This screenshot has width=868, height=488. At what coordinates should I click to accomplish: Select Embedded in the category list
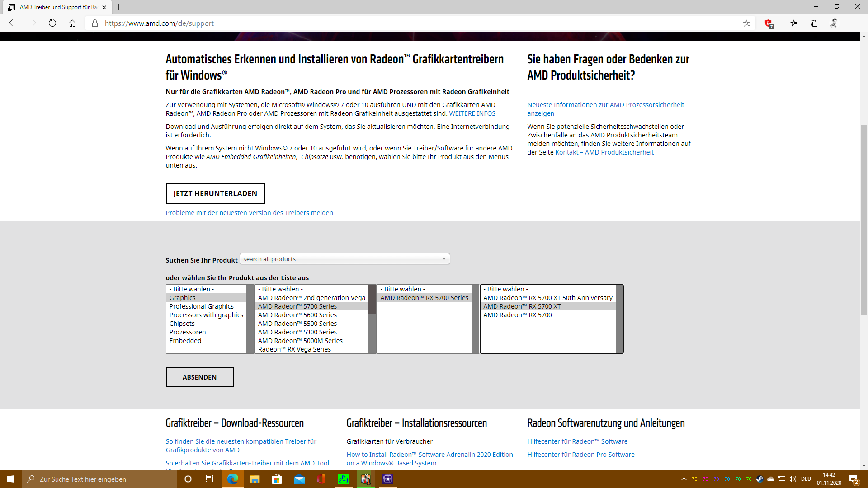click(x=207, y=341)
